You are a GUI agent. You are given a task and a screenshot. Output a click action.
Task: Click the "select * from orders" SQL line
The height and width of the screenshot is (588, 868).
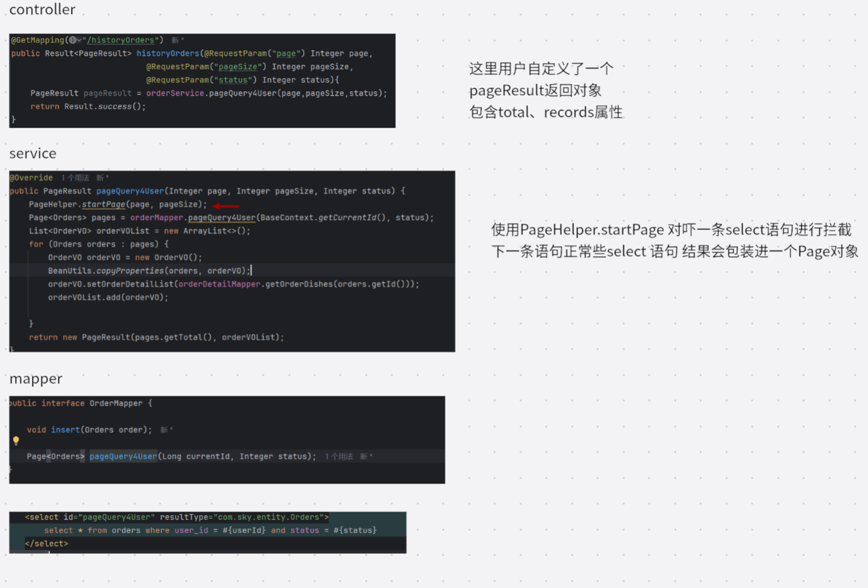point(210,531)
